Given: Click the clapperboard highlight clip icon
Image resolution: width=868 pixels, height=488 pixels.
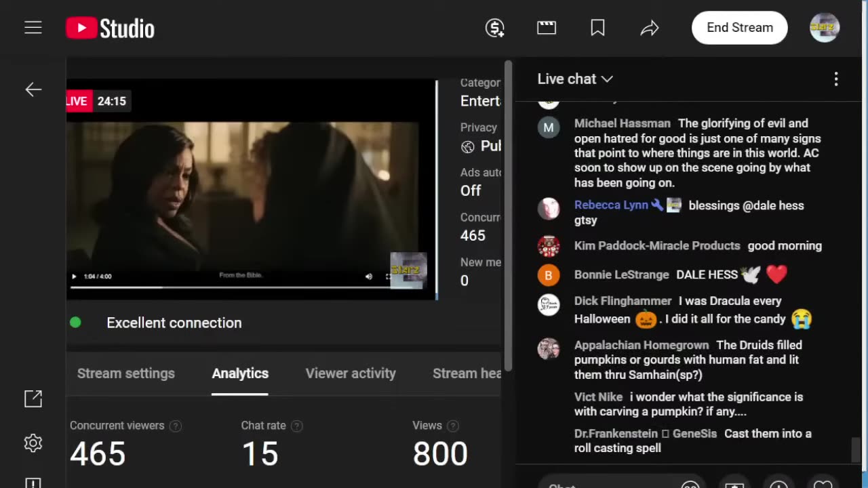Looking at the screenshot, I should click(x=547, y=28).
